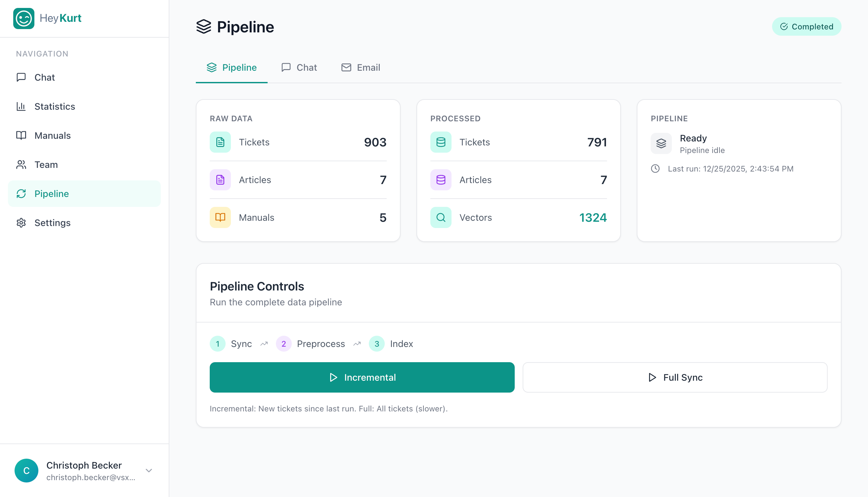This screenshot has height=497, width=868.
Task: Click the step 3 Index badge
Action: (376, 344)
